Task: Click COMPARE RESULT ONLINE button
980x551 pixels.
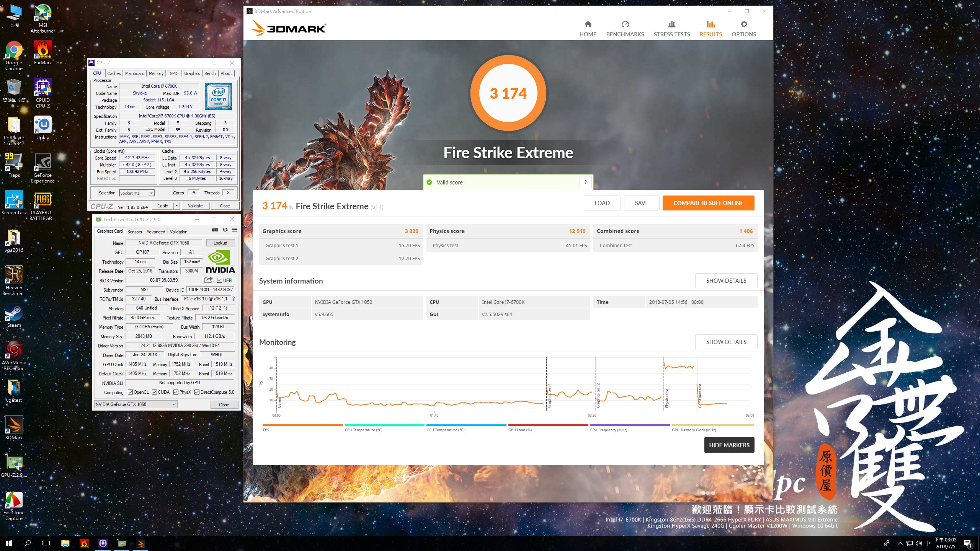Action: point(708,203)
